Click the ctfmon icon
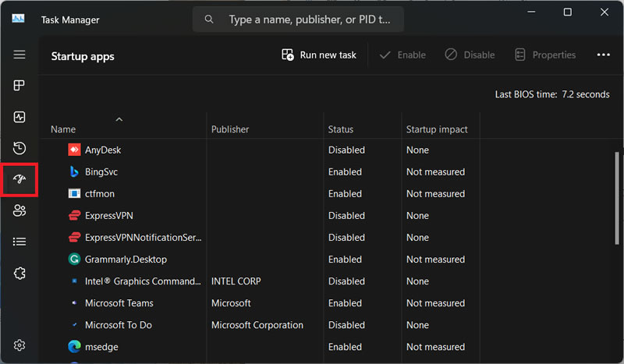This screenshot has height=364, width=624. point(74,193)
